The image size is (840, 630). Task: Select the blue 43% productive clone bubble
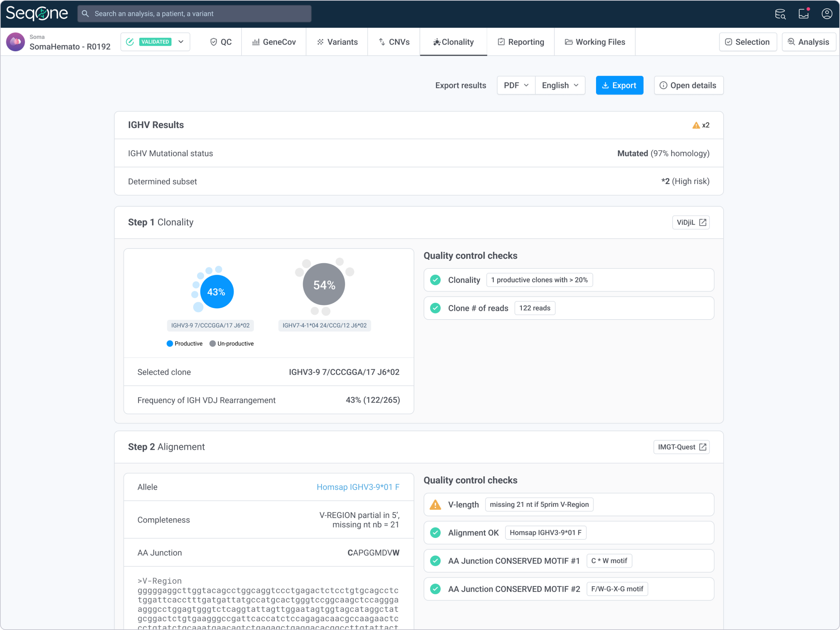(x=216, y=292)
